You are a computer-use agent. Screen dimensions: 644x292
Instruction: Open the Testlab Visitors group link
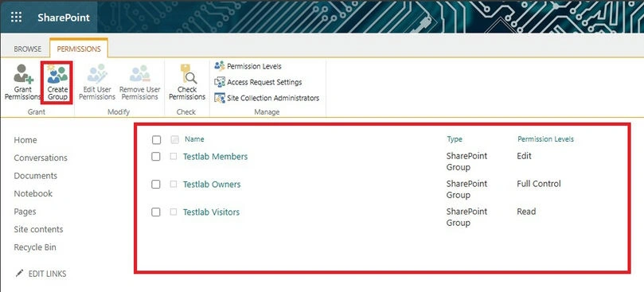pyautogui.click(x=211, y=212)
